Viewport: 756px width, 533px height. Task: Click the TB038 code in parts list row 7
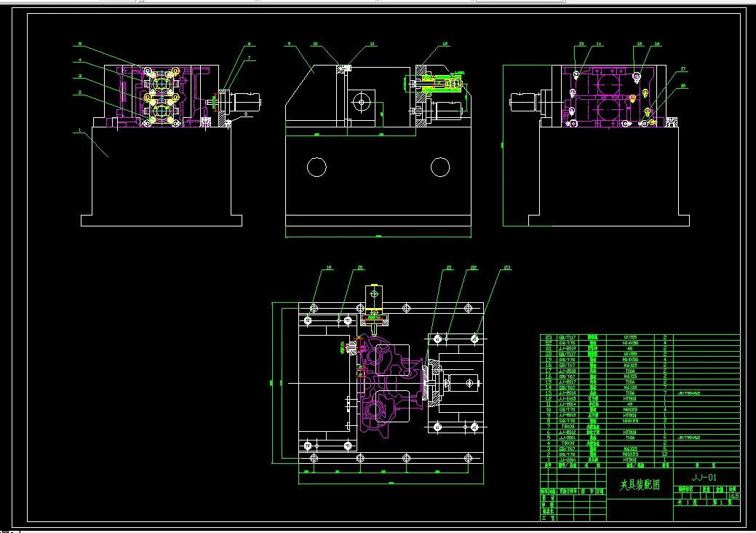[567, 427]
